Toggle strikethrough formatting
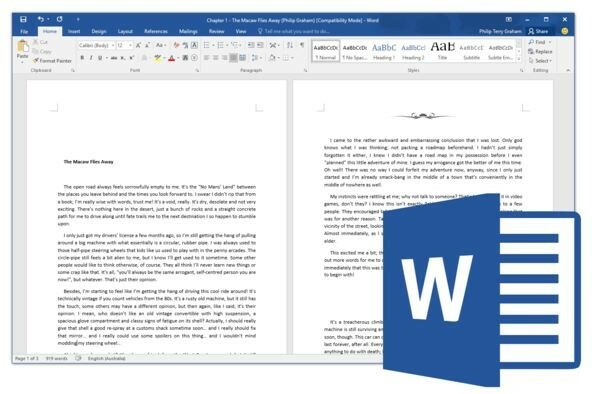592x394 pixels. (114, 58)
